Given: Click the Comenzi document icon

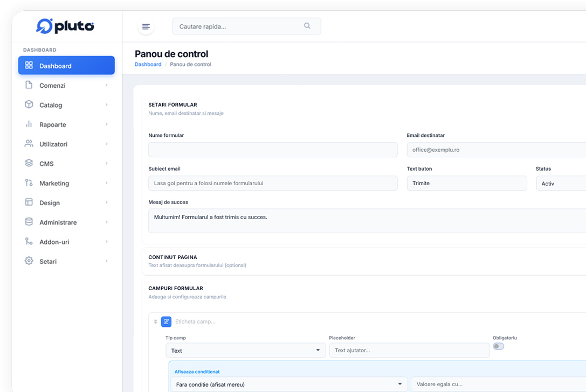Looking at the screenshot, I should (x=29, y=85).
